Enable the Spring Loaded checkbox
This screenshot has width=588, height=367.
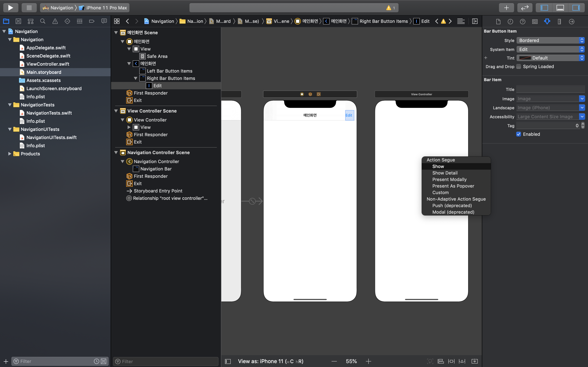pyautogui.click(x=519, y=66)
